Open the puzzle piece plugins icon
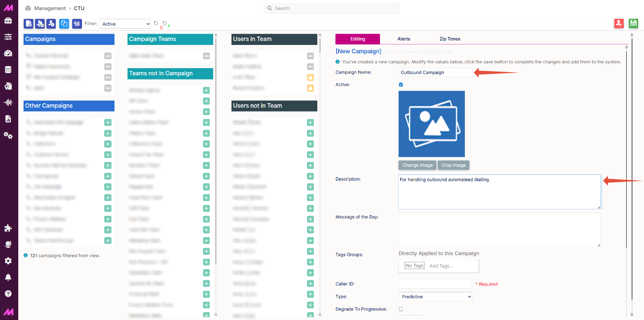 coord(8,228)
